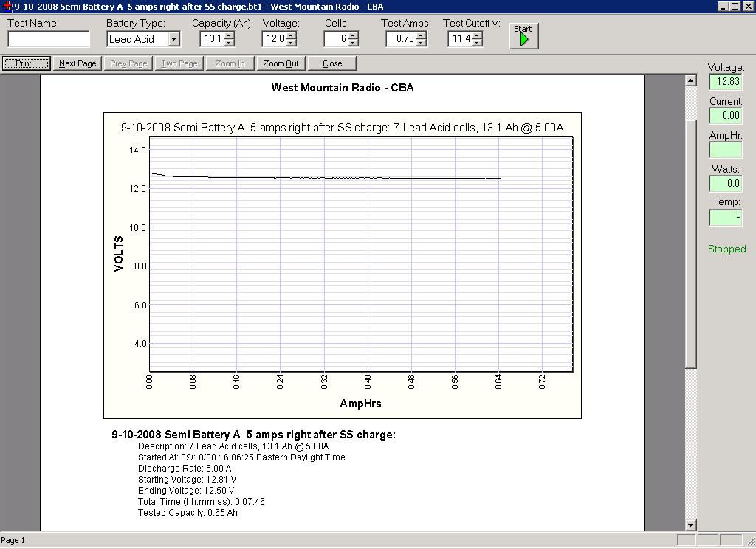Click the Watts readout 0.0
The image size is (756, 549).
(726, 183)
